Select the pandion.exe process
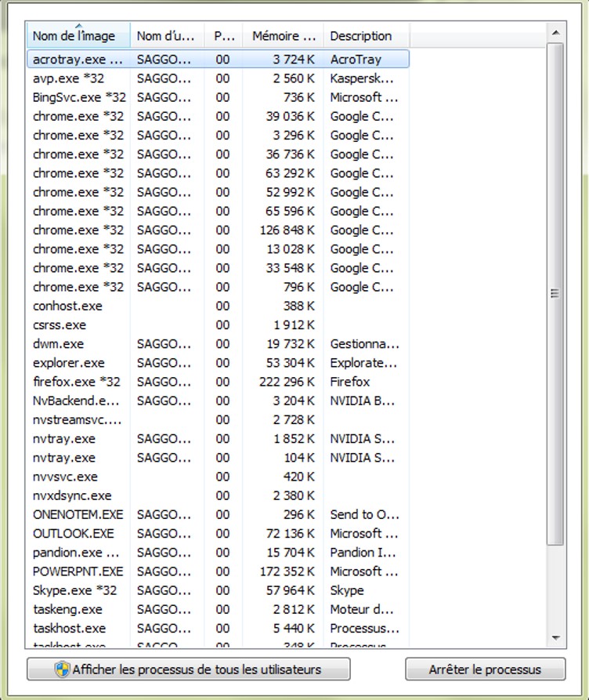Viewport: 589px width, 700px height. tap(219, 553)
